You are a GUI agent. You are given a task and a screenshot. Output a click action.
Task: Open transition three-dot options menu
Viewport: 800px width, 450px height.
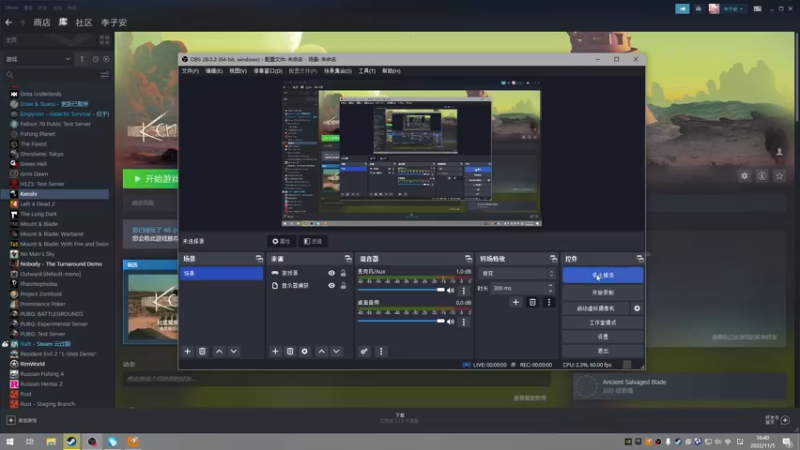click(x=549, y=302)
